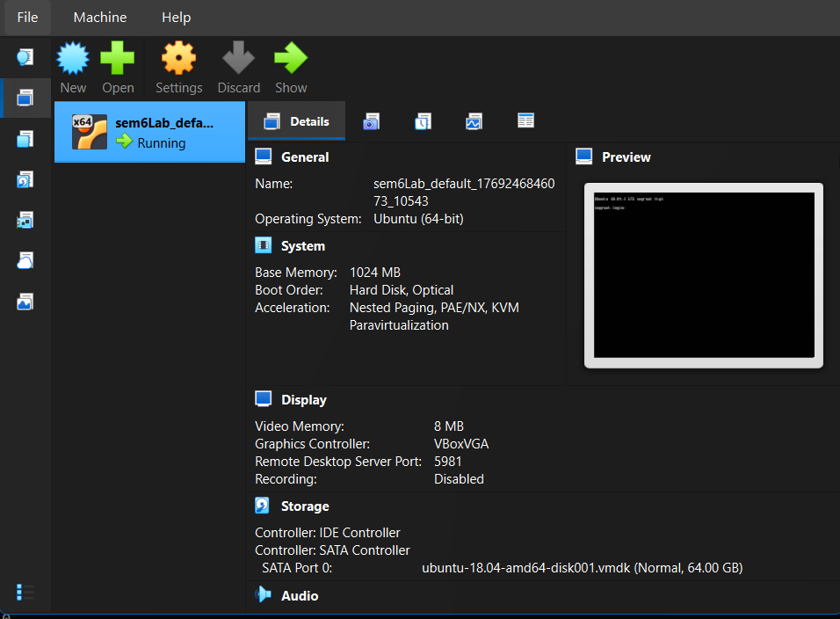Open the File menu

click(x=27, y=18)
